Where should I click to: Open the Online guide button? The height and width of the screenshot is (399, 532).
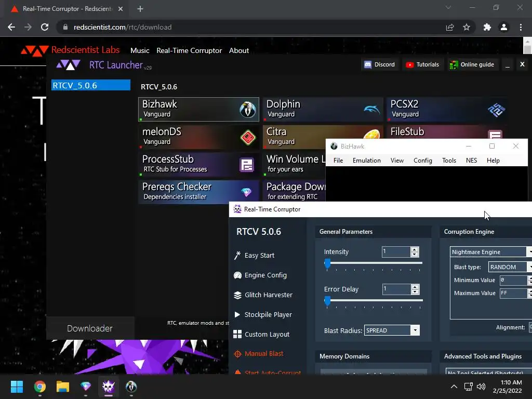[472, 64]
